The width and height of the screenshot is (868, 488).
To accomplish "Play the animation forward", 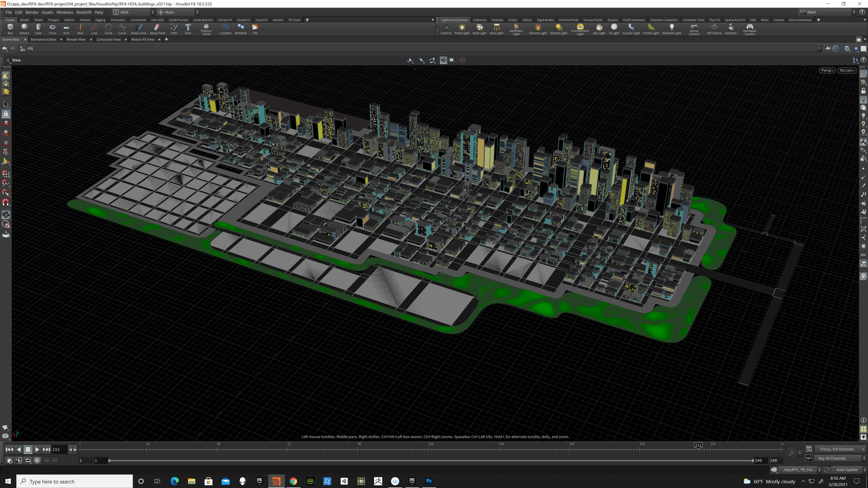I will 37,449.
